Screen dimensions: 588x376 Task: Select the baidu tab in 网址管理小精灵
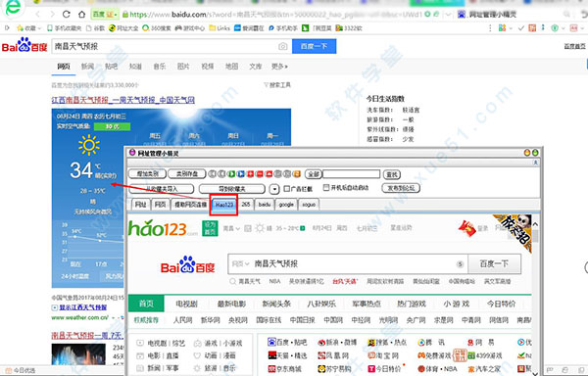click(x=265, y=205)
